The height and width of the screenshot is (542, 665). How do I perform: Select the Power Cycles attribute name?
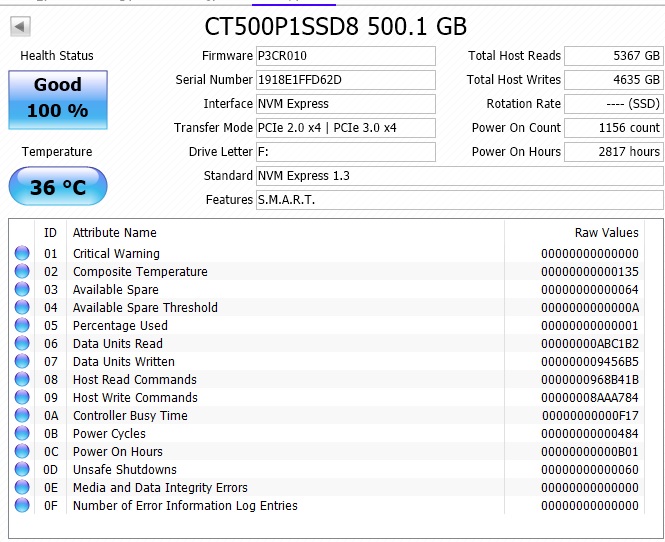click(109, 434)
